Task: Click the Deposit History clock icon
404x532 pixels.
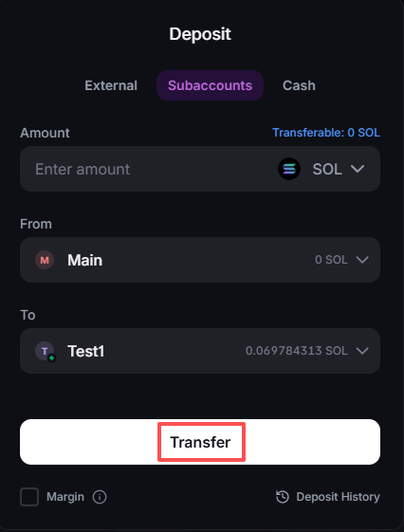Action: coord(283,497)
